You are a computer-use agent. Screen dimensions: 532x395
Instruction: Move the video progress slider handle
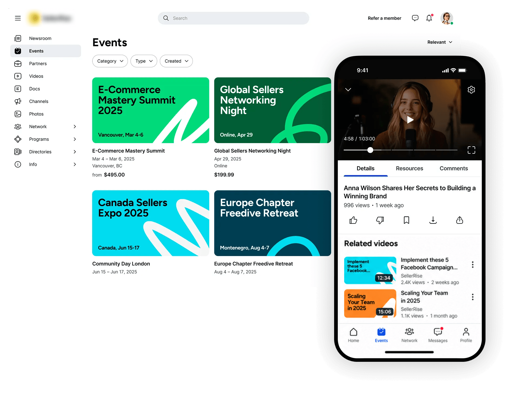[x=370, y=150]
